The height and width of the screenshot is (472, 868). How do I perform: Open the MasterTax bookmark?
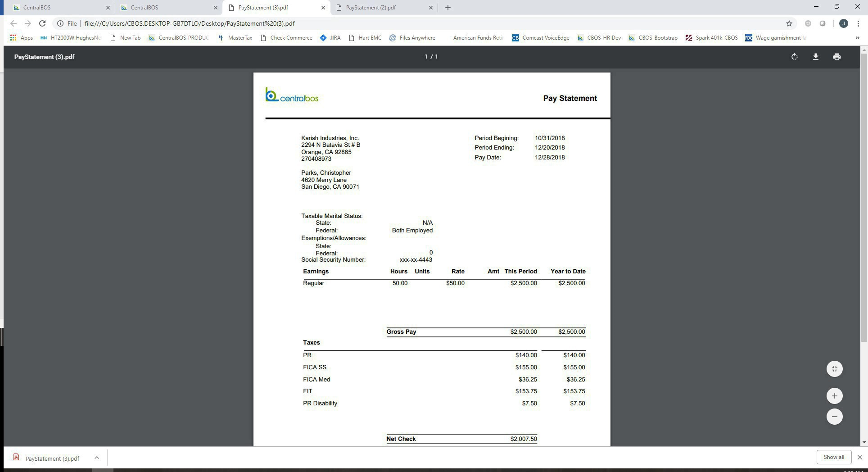235,38
